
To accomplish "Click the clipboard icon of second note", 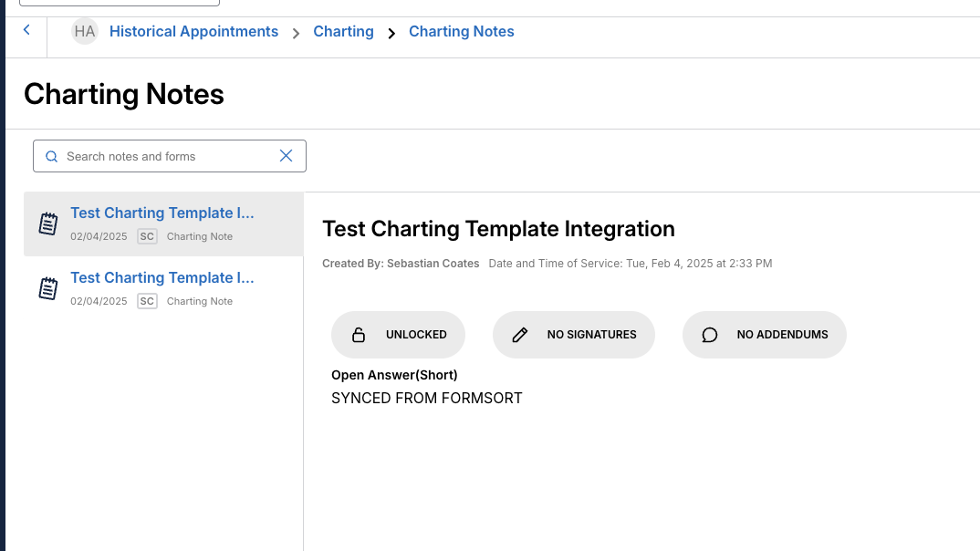I will coord(48,288).
